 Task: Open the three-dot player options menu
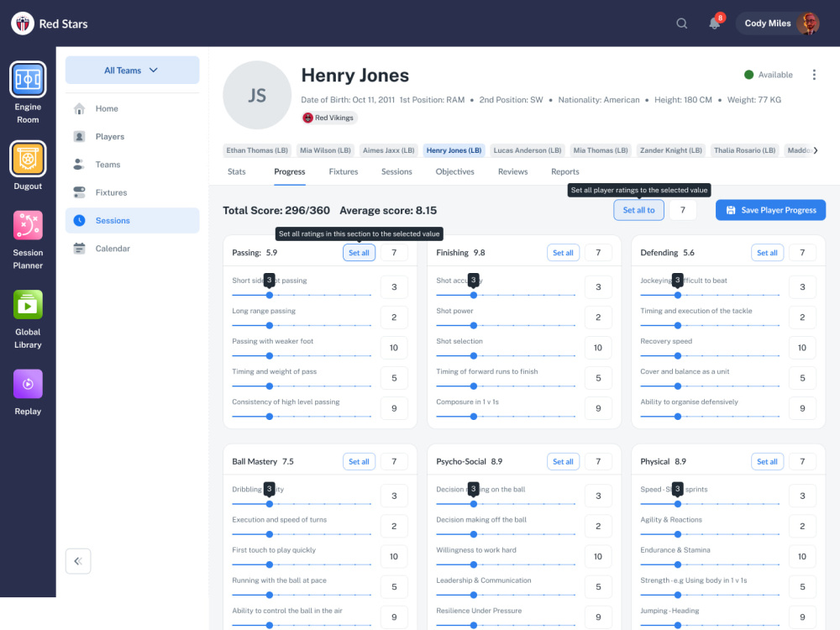[x=814, y=75]
